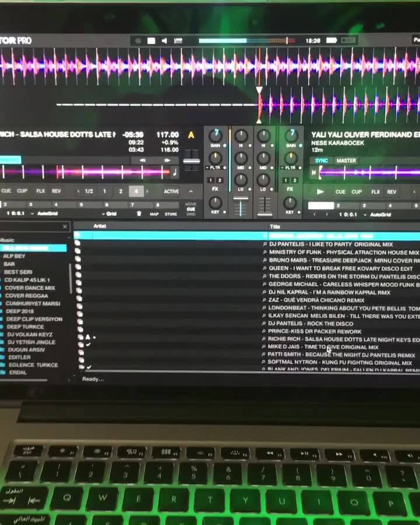Click tempo bend down arrow on Deck A

coord(143,160)
